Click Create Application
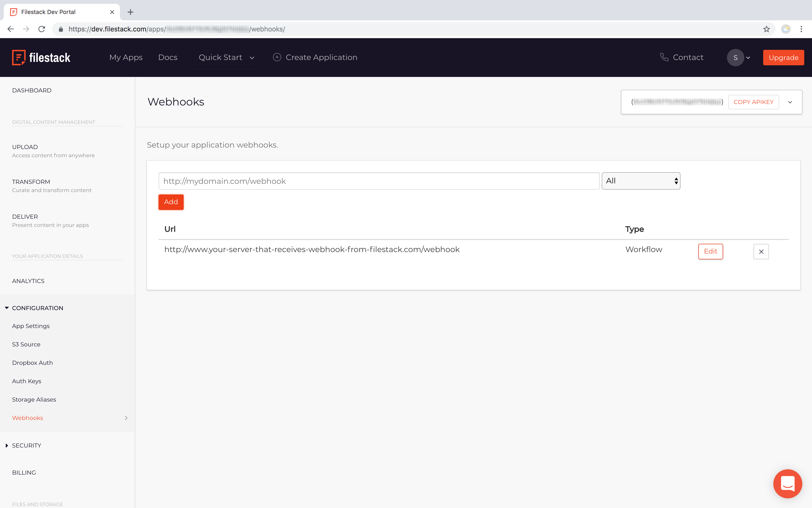812x508 pixels. (315, 58)
